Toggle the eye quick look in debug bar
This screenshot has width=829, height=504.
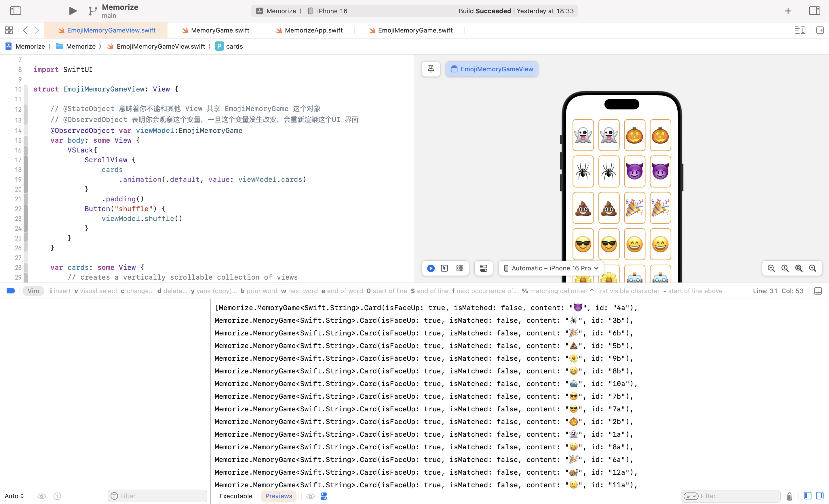point(310,496)
